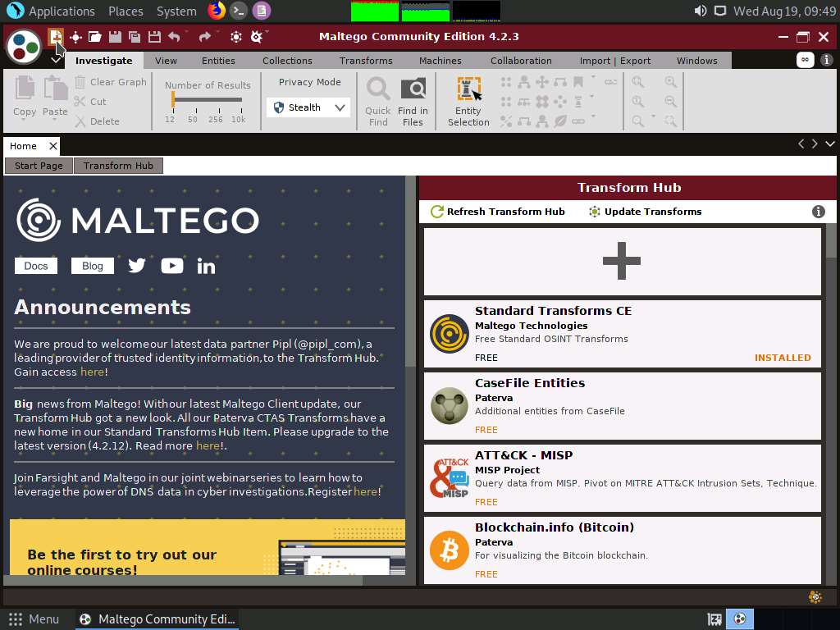Click the machine monster icon in title bar
The height and width of the screenshot is (630, 840).
pos(257,37)
